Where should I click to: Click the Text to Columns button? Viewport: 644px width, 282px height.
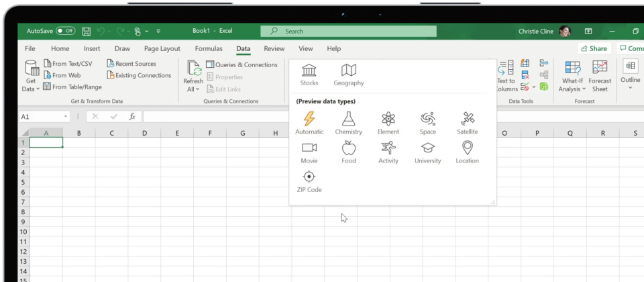[x=506, y=77]
